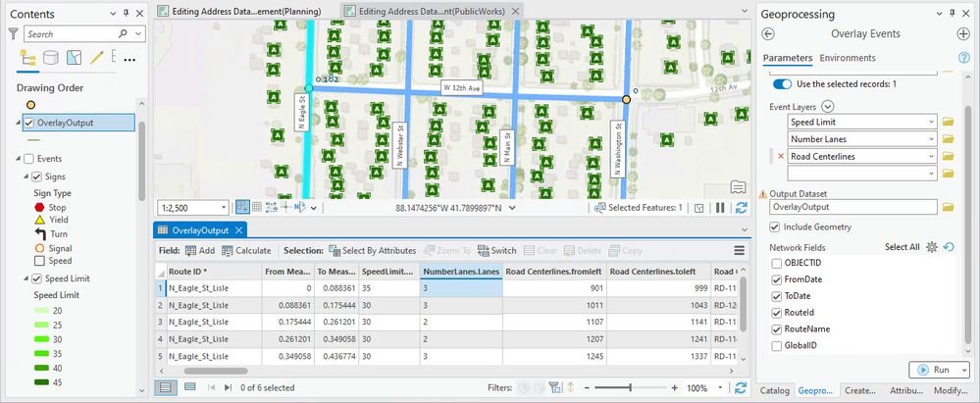Check GlobalID network field
The height and width of the screenshot is (403, 980).
pos(776,345)
